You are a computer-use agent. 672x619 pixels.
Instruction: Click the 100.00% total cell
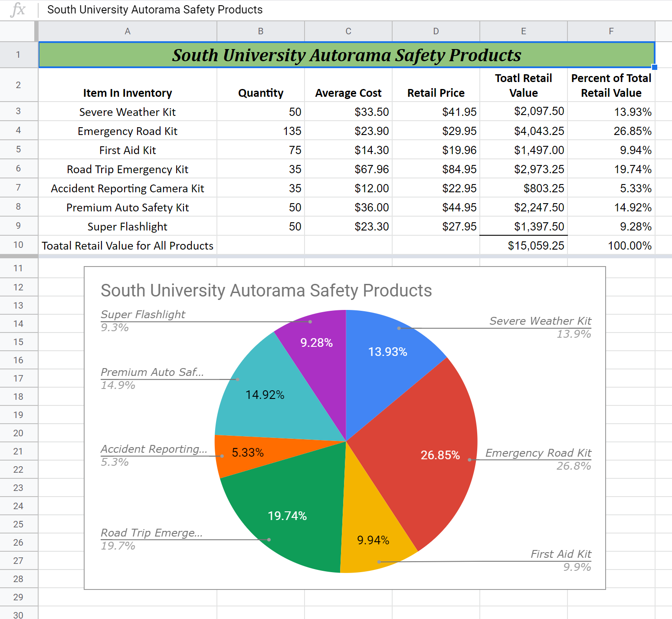point(611,245)
